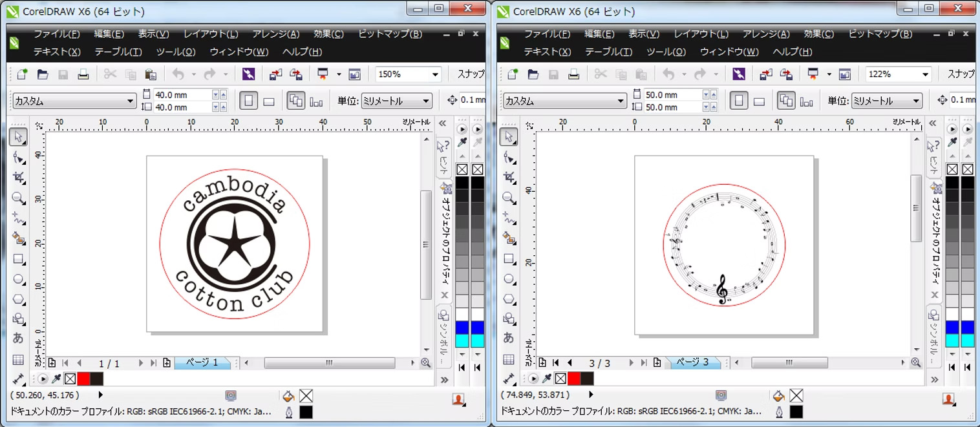
Task: Select the Crop tool in right window toolbox
Action: tap(509, 178)
